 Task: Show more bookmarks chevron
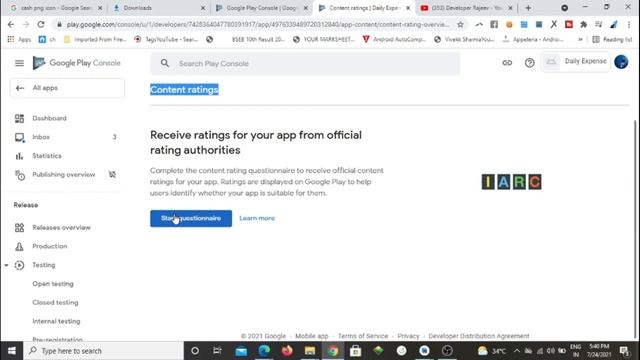tap(580, 40)
